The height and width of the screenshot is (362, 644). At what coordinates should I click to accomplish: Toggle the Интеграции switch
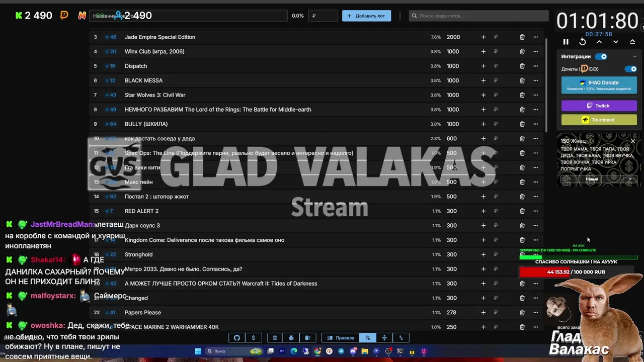point(601,57)
